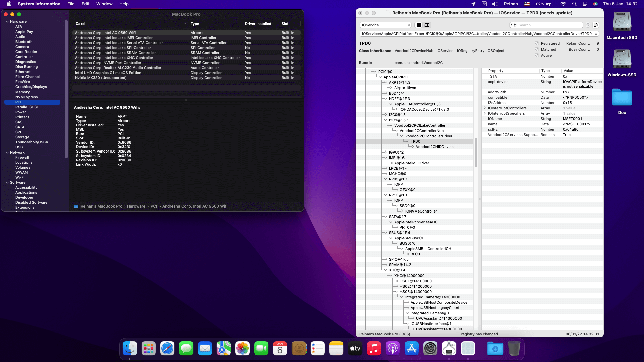Open Reminders app in Dock
The image size is (644, 362).
point(318,349)
